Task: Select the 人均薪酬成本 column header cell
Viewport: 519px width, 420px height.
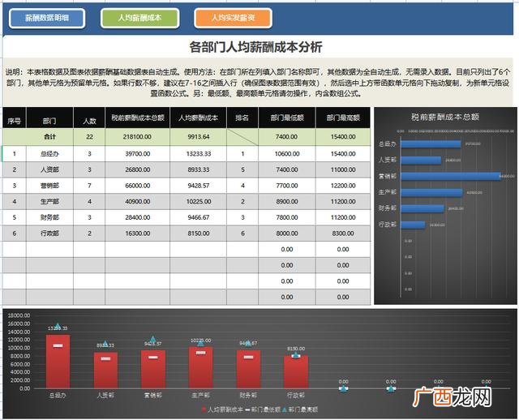Action: 198,118
